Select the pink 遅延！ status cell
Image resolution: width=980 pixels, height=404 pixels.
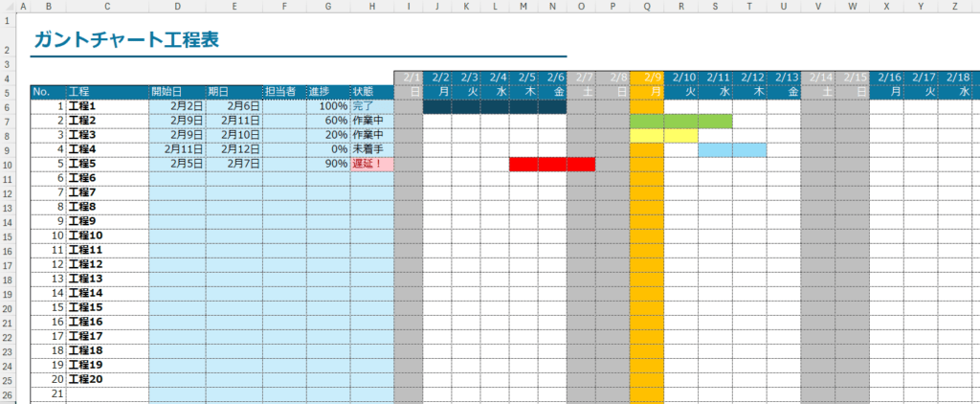(x=371, y=165)
